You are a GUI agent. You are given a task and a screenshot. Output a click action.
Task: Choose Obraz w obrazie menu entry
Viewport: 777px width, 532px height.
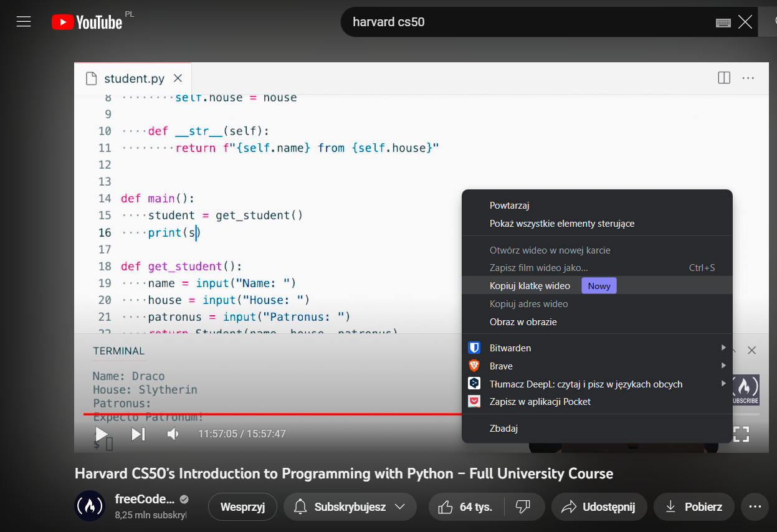pyautogui.click(x=523, y=322)
